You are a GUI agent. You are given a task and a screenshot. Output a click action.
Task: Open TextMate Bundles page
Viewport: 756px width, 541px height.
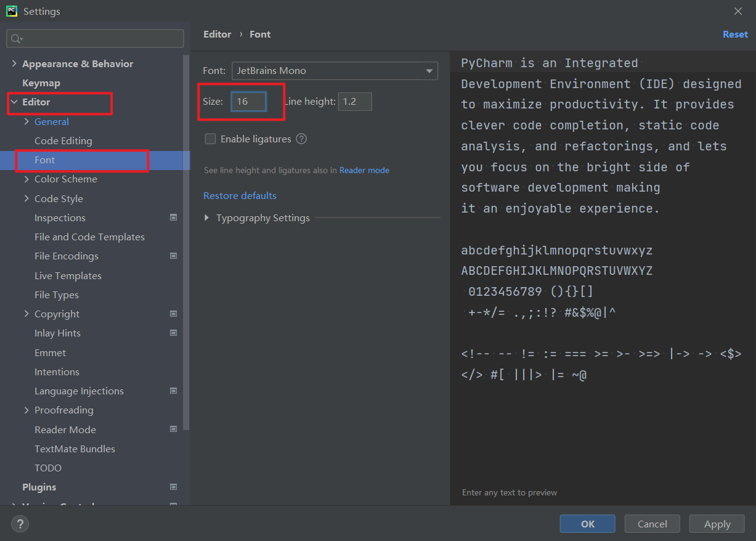pyautogui.click(x=75, y=449)
